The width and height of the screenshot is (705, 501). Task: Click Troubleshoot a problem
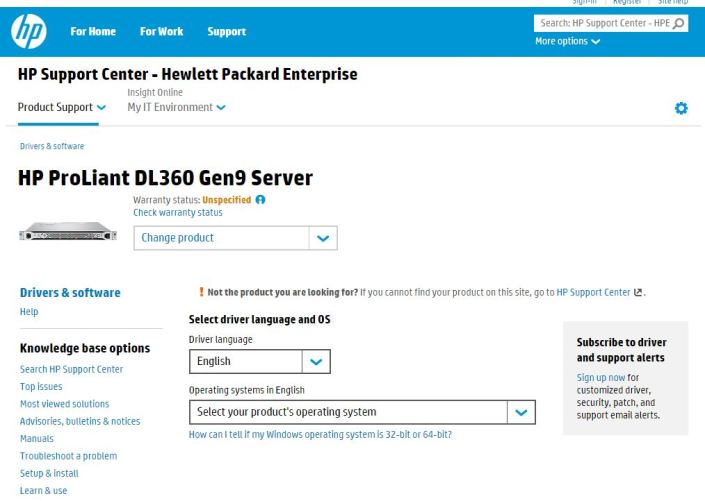pos(68,456)
